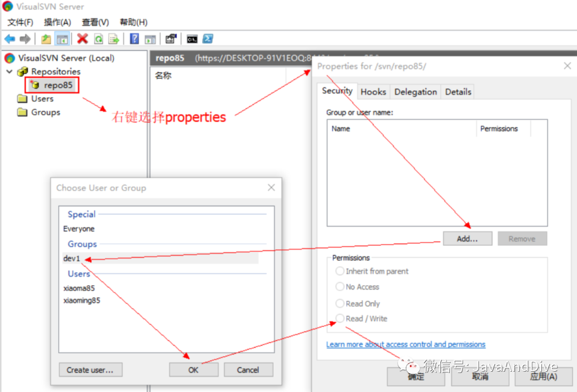Select the Users node label in tree

pos(42,99)
